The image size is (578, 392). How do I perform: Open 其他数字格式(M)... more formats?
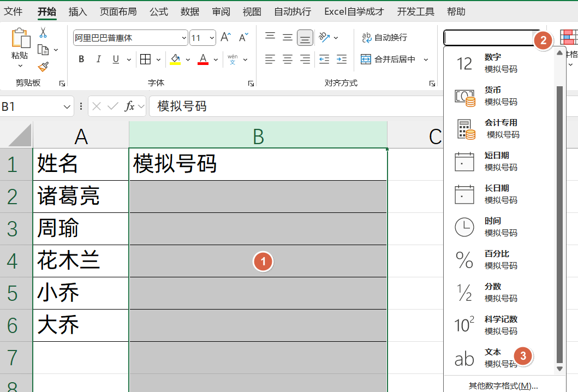[x=503, y=386]
